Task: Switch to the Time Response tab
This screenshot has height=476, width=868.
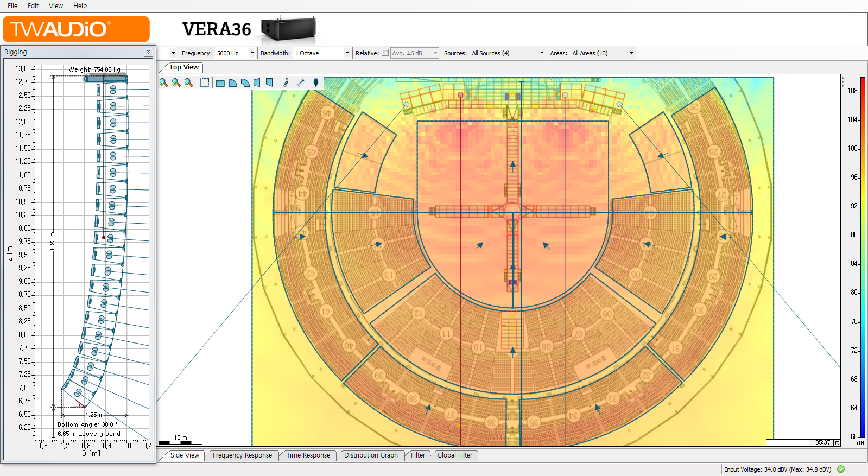Action: [x=308, y=455]
